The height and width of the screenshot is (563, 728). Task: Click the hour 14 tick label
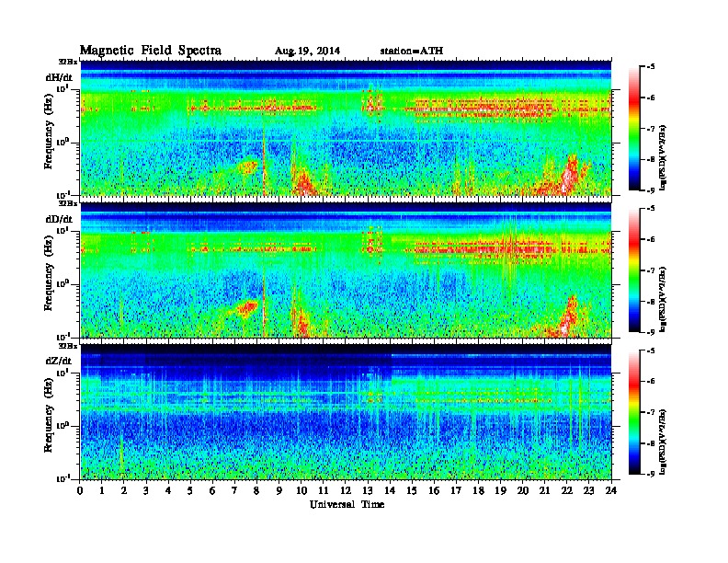[390, 490]
